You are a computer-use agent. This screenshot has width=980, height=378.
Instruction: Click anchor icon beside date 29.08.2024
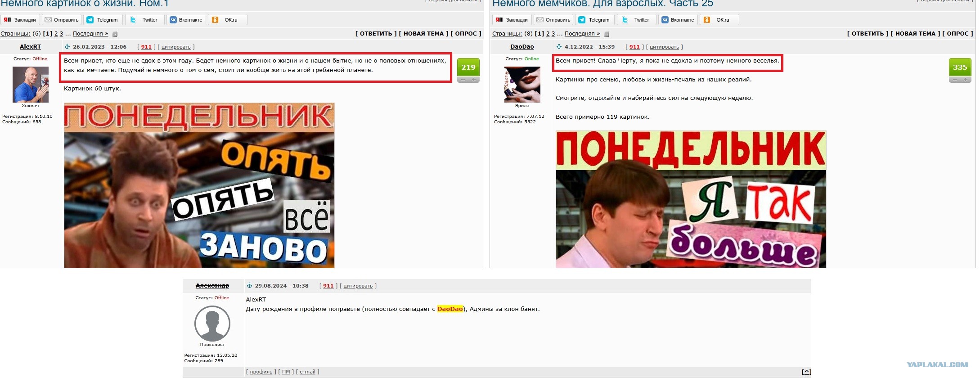[249, 286]
